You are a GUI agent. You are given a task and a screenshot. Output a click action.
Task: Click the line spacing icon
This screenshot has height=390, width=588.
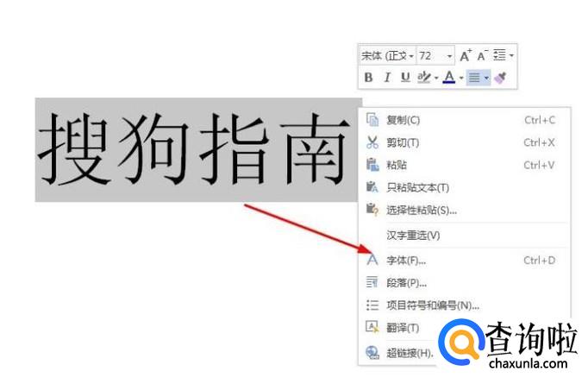pyautogui.click(x=499, y=55)
